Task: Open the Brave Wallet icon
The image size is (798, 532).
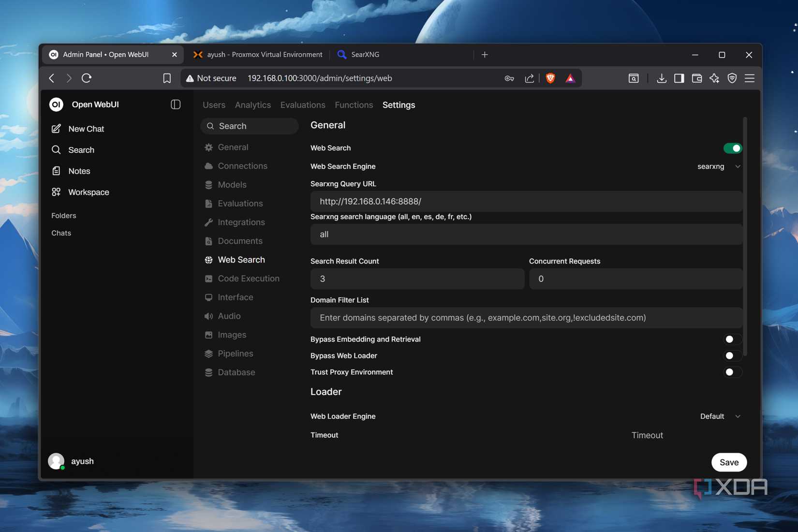Action: click(697, 78)
